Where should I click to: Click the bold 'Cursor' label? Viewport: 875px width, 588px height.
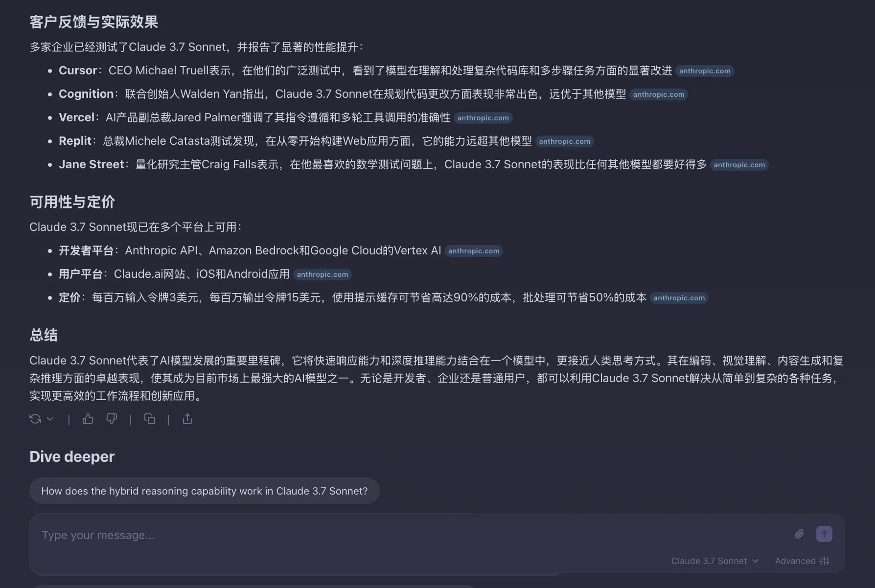click(x=78, y=70)
